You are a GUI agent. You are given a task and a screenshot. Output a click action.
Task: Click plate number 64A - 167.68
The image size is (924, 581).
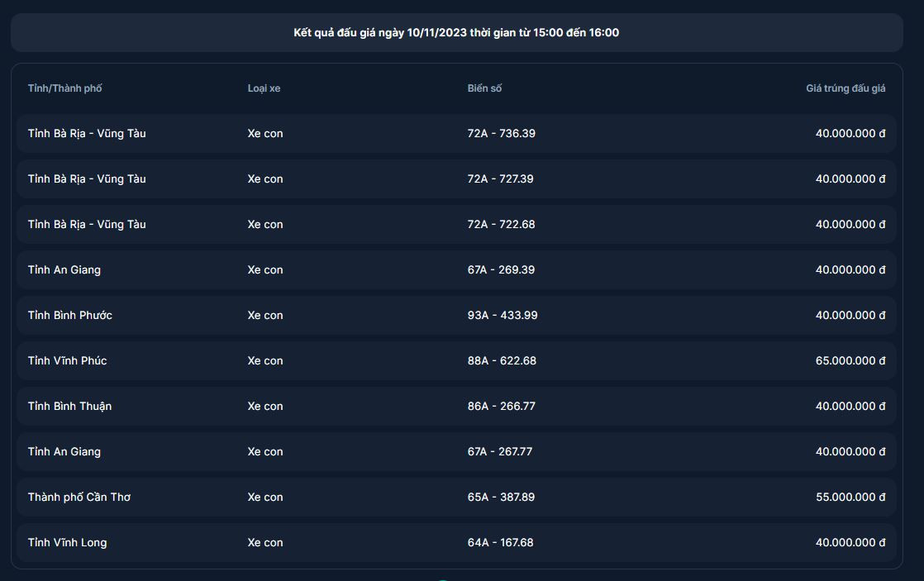pos(500,542)
